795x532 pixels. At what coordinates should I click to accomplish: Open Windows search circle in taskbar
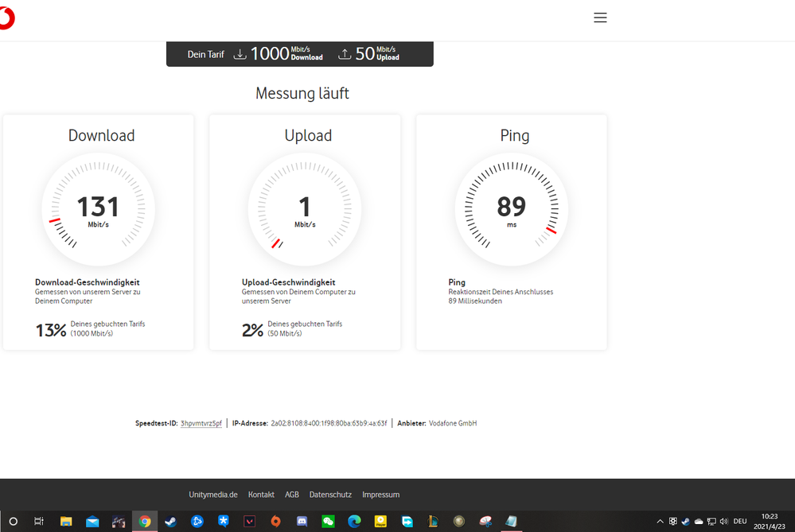coord(14,522)
